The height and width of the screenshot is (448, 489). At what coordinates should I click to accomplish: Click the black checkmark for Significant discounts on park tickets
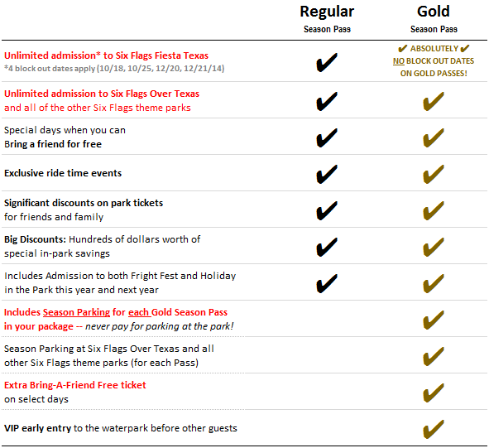327,210
